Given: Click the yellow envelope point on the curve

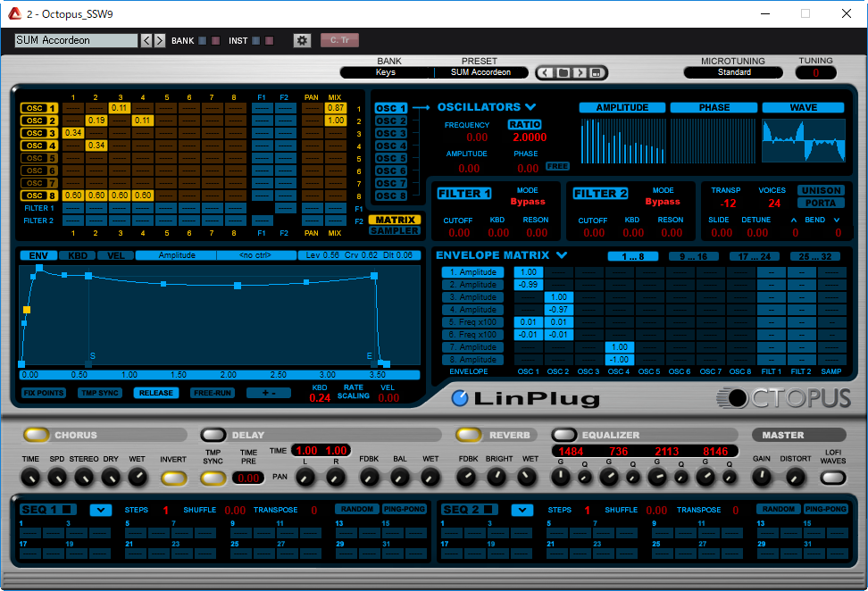Looking at the screenshot, I should [x=27, y=310].
